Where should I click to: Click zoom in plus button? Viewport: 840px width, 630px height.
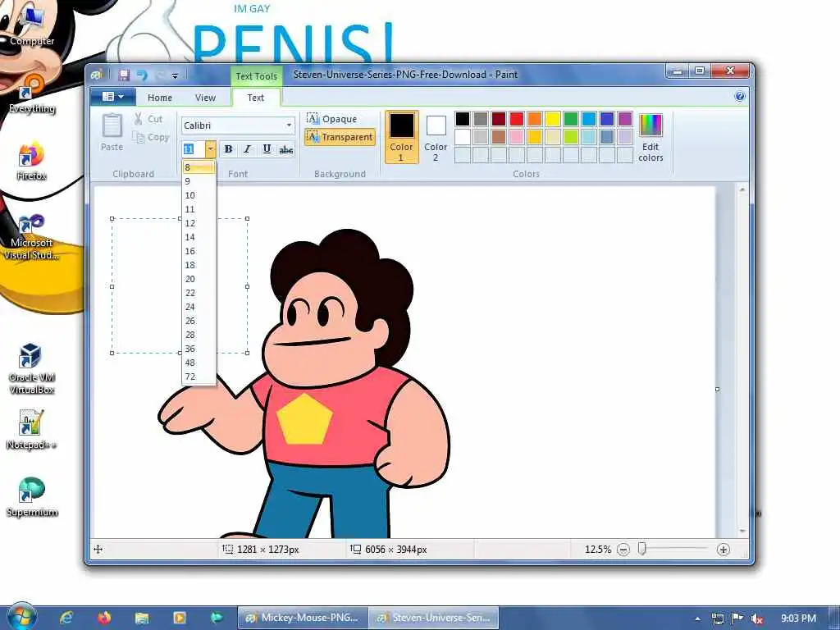pos(724,550)
